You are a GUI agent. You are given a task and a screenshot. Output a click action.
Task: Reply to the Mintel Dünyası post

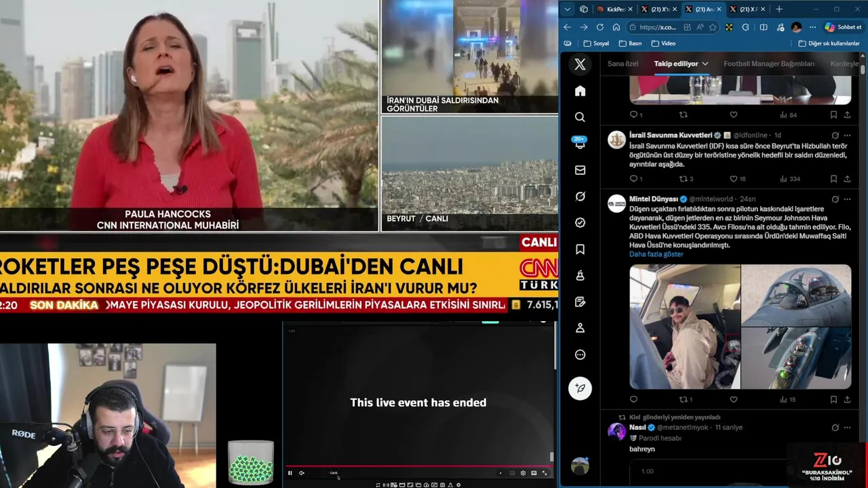pyautogui.click(x=634, y=400)
